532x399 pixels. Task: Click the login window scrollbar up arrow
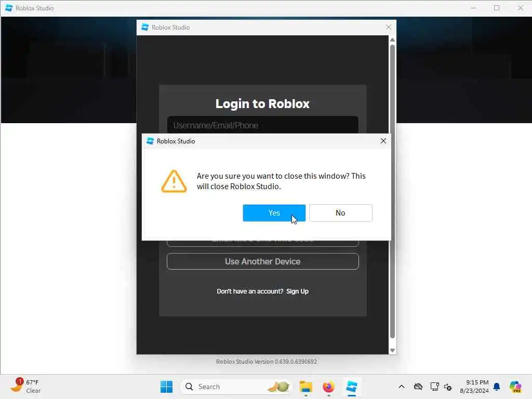coord(392,39)
